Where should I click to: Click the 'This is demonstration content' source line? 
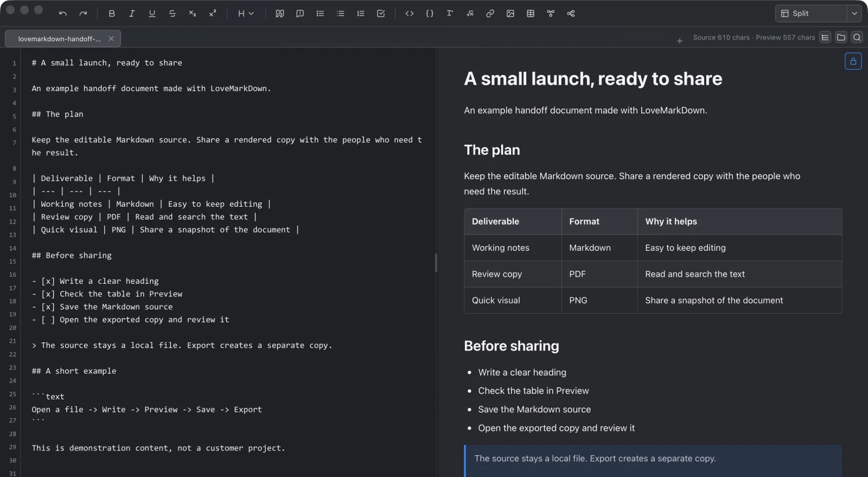click(158, 448)
